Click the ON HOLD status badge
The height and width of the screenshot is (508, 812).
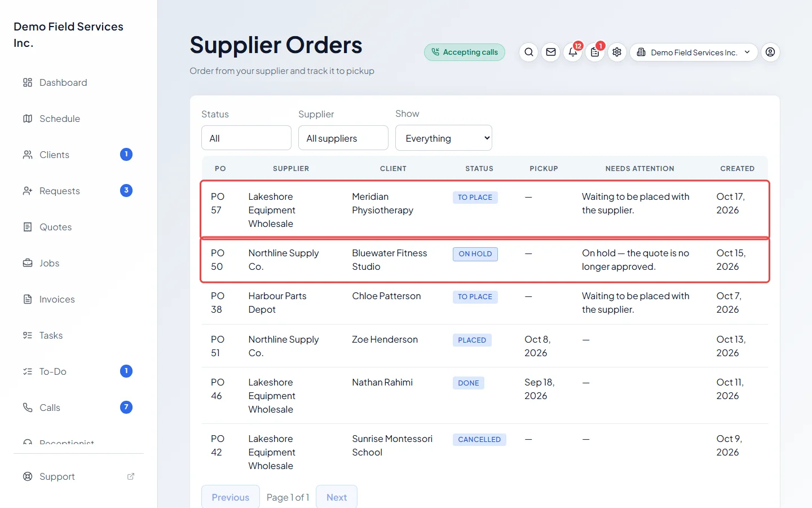point(475,254)
